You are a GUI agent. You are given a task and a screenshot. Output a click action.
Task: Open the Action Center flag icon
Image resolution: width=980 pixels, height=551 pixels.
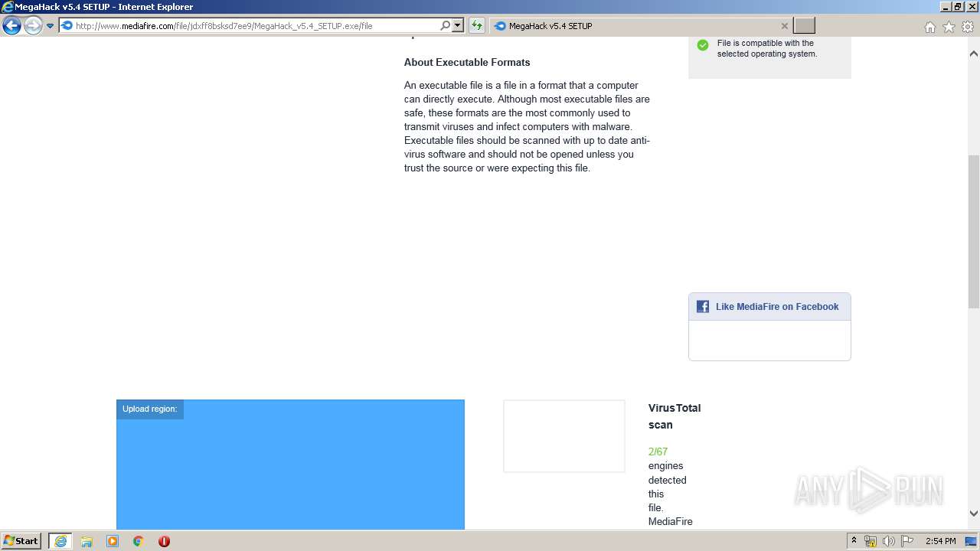tap(907, 541)
